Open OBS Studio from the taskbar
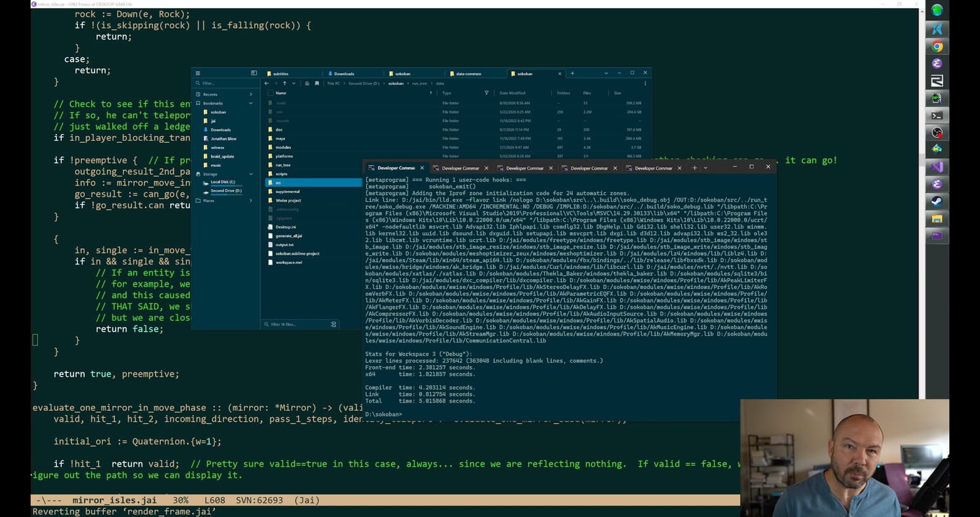This screenshot has width=980, height=517. click(x=937, y=132)
